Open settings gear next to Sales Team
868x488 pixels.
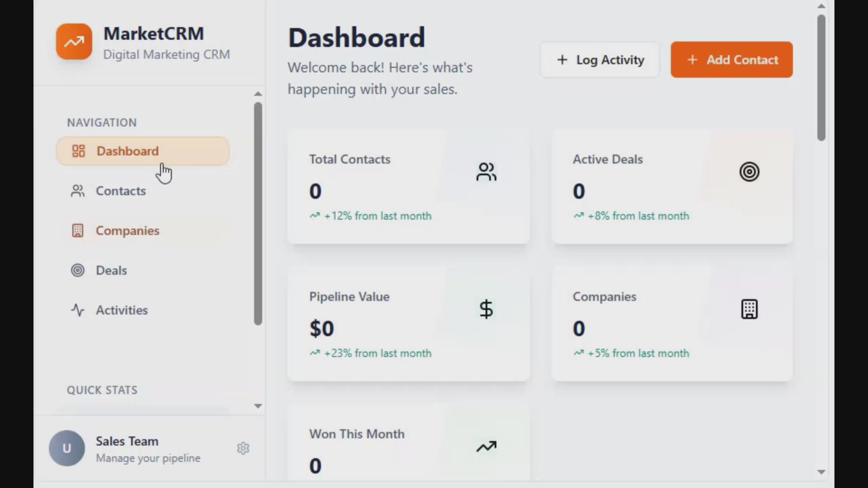pos(243,448)
